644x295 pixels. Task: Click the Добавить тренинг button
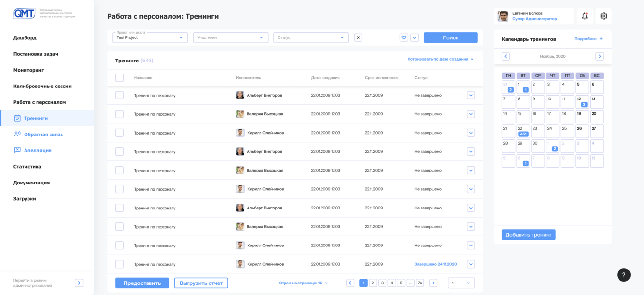tap(529, 235)
